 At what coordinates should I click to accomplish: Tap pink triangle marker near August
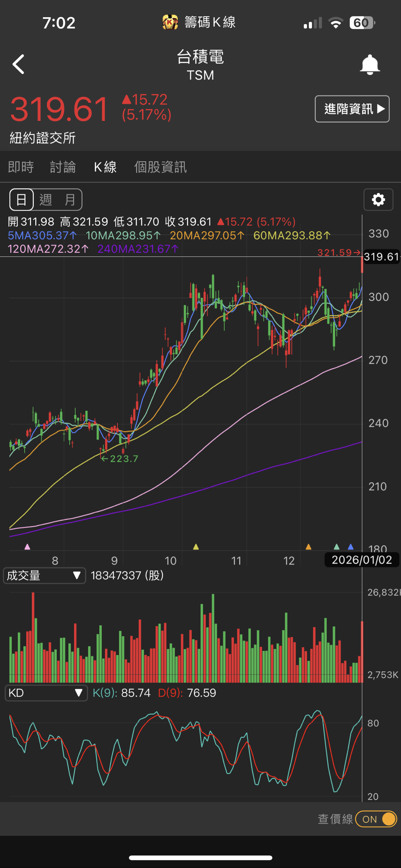[x=27, y=546]
